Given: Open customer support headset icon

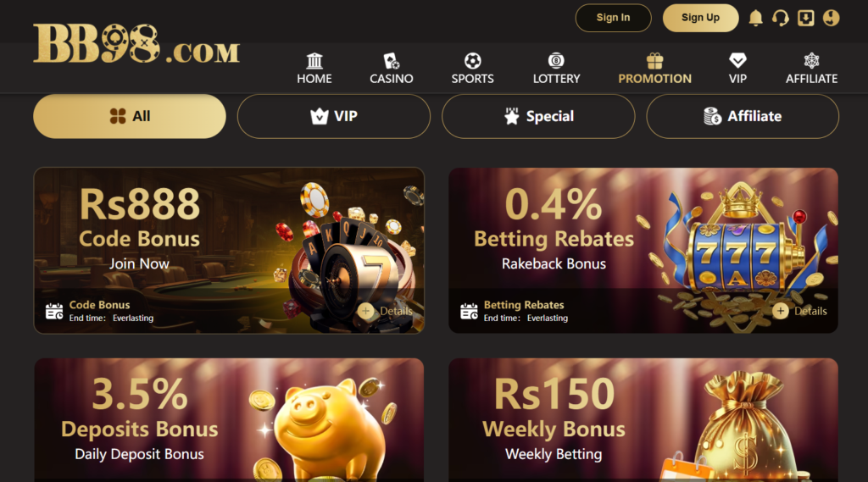Looking at the screenshot, I should coord(781,18).
